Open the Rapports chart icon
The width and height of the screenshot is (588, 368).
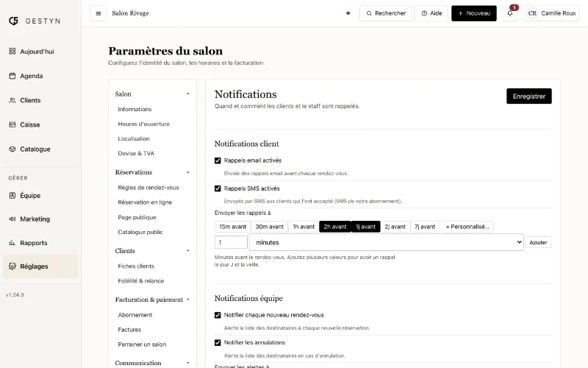[12, 243]
